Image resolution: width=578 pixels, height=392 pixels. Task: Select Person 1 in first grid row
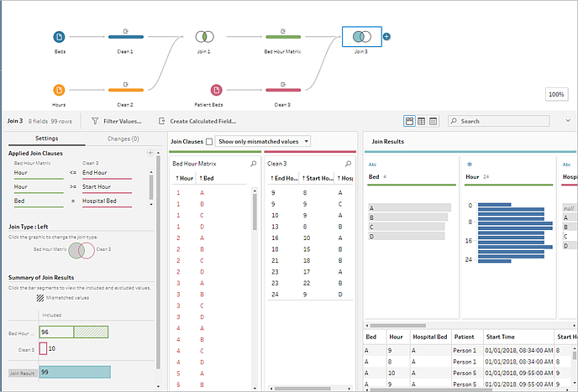(465, 350)
